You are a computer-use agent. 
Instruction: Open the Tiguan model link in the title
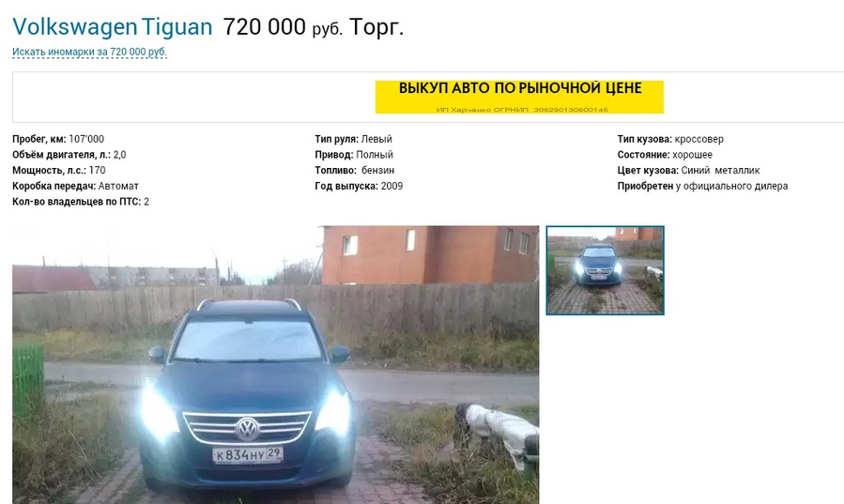pyautogui.click(x=177, y=27)
